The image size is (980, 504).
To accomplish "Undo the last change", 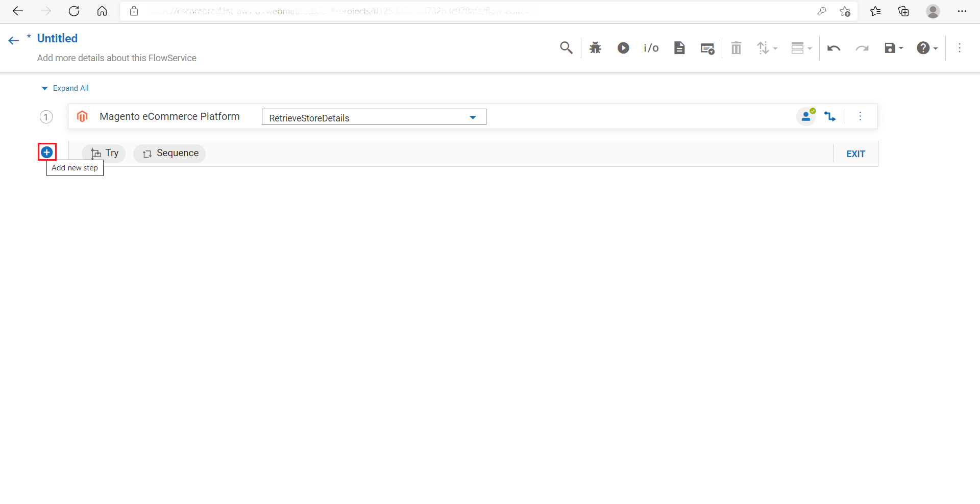I will click(x=834, y=48).
